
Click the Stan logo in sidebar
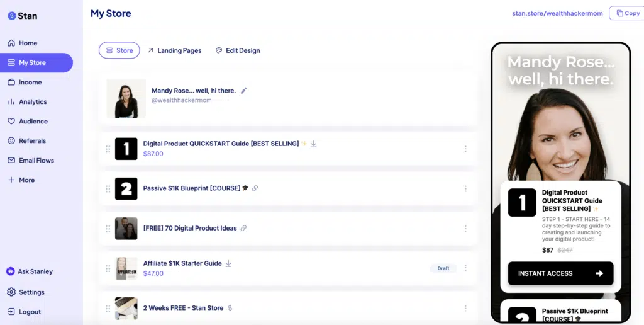coord(22,16)
